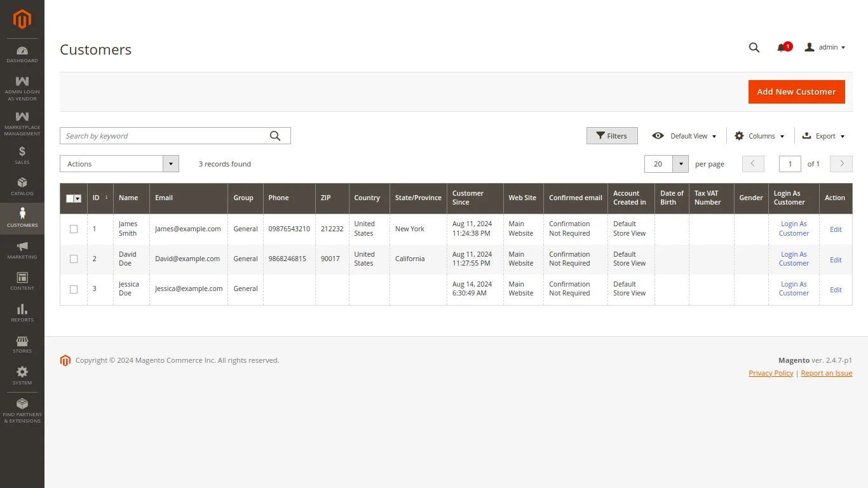The width and height of the screenshot is (868, 488).
Task: Tick Jessica Doe's row checkbox
Action: [73, 288]
